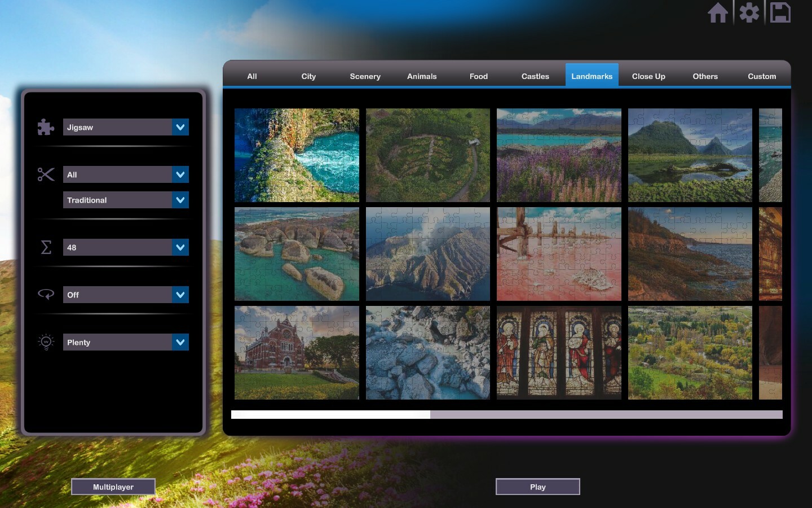Click the save icon in the corner
Image resolution: width=812 pixels, height=508 pixels.
pos(780,12)
